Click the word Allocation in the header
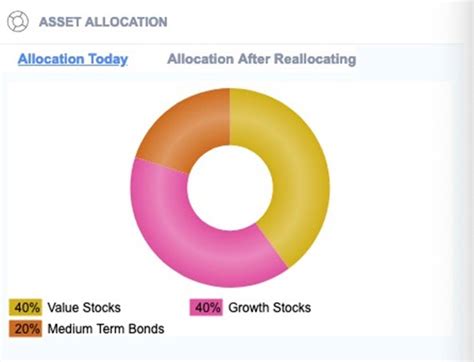Viewport: 474px width, 362px height. [126, 22]
